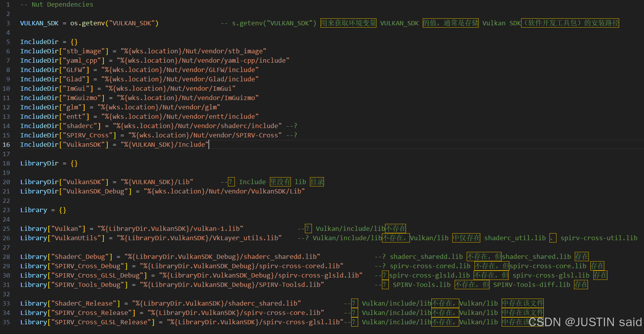
Task: Place cursor in "%{VULKAN_SDK}/Include" string on line 16
Action: tap(164, 145)
